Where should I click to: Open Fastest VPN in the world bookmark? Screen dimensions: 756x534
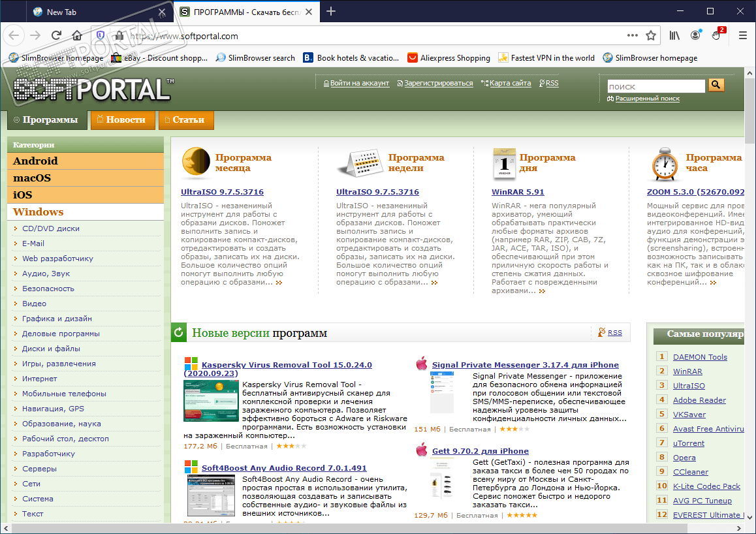click(x=546, y=58)
